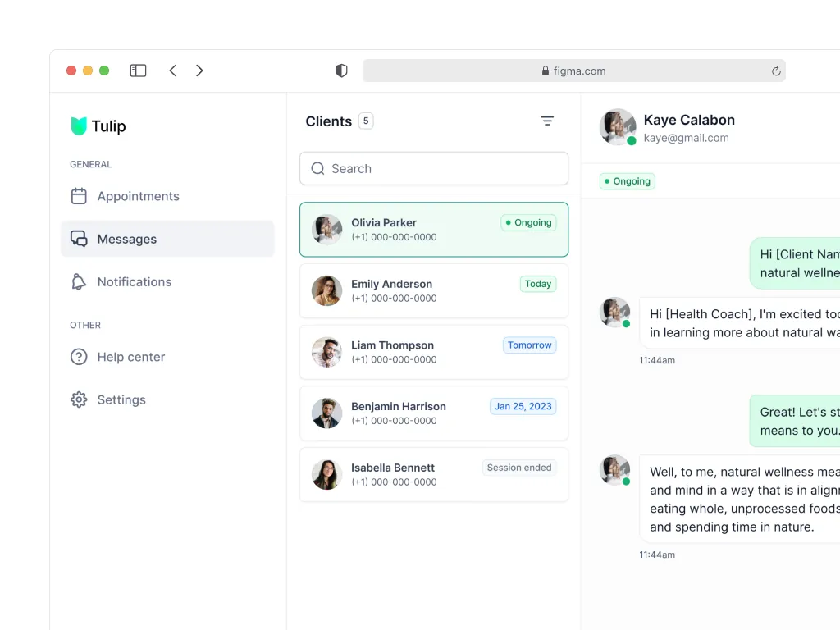The width and height of the screenshot is (840, 630).
Task: Reload page using the refresh icon
Action: (x=775, y=71)
